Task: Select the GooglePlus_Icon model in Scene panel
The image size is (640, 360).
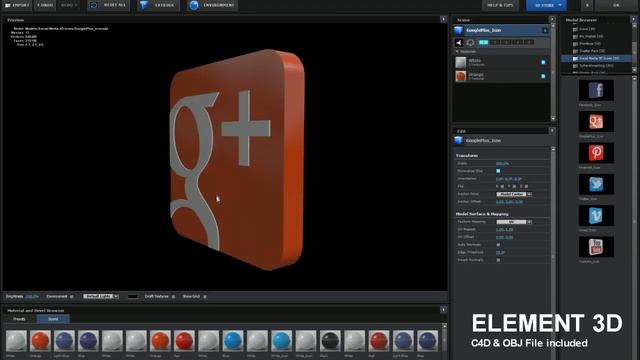Action: [x=501, y=30]
